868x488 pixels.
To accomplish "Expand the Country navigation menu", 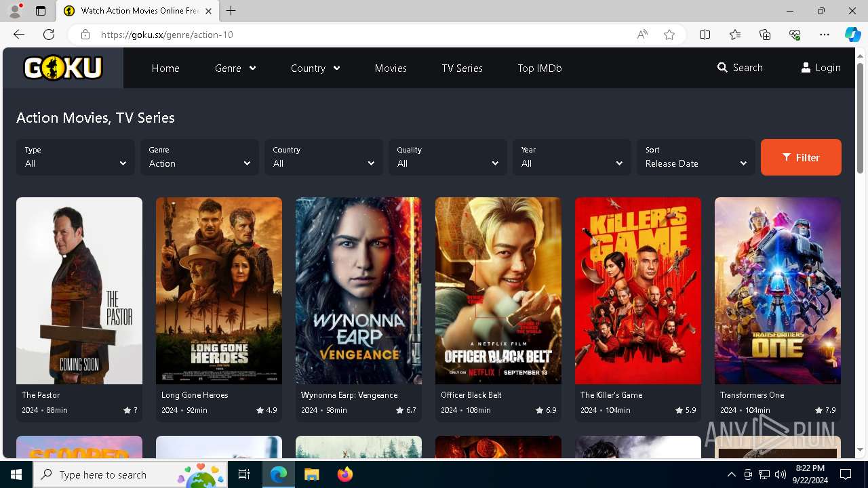I will (315, 68).
